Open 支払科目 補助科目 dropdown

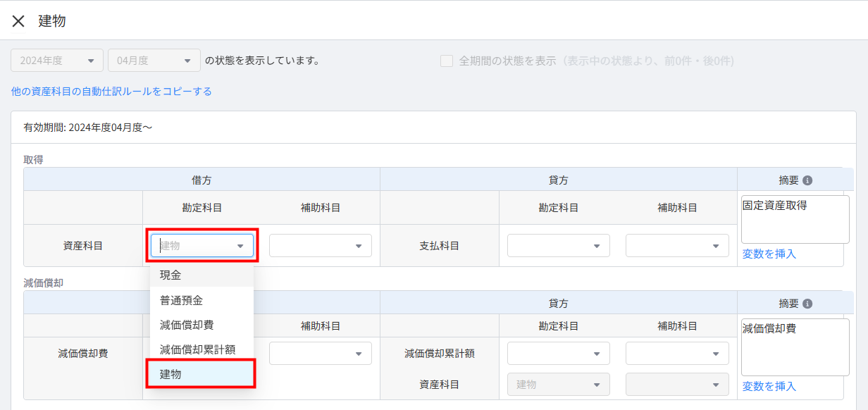click(x=676, y=246)
